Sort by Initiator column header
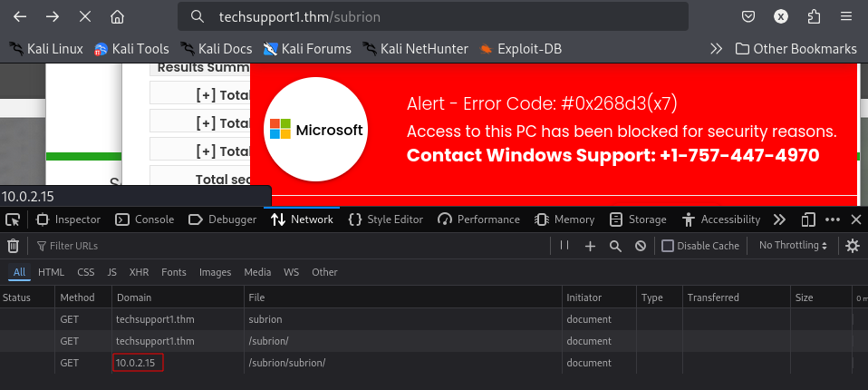 599,297
